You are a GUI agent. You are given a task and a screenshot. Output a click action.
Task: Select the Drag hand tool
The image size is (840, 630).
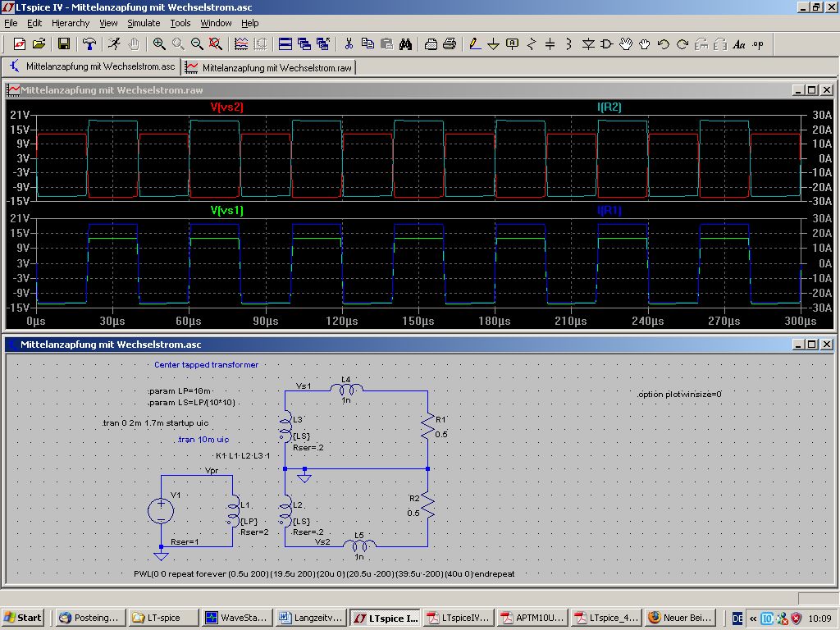pos(645,44)
